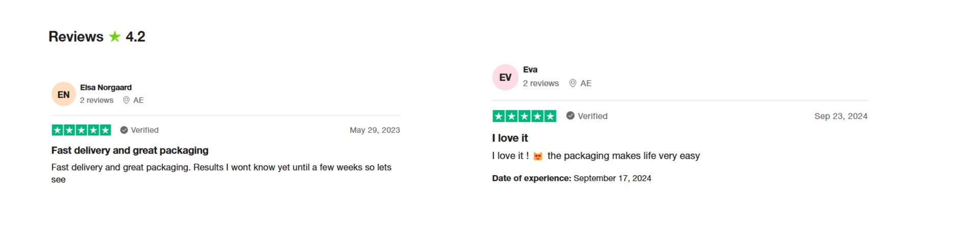Open the "I love it" review title
The height and width of the screenshot is (245, 980).
(510, 138)
